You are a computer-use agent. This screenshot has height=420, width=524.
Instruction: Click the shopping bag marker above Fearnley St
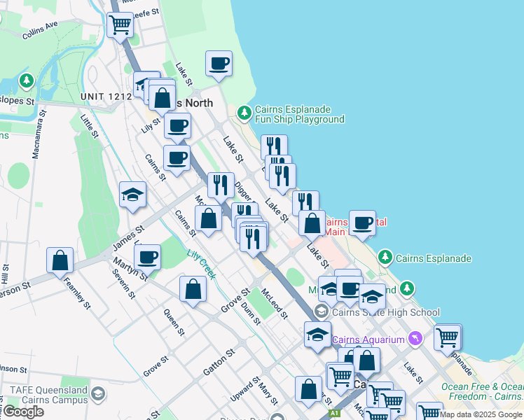[60, 260]
